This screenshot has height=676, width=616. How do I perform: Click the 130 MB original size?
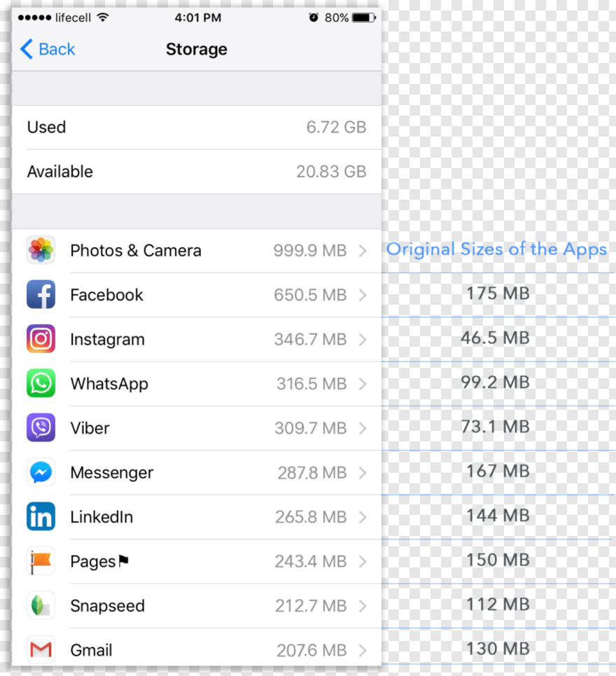click(x=498, y=649)
